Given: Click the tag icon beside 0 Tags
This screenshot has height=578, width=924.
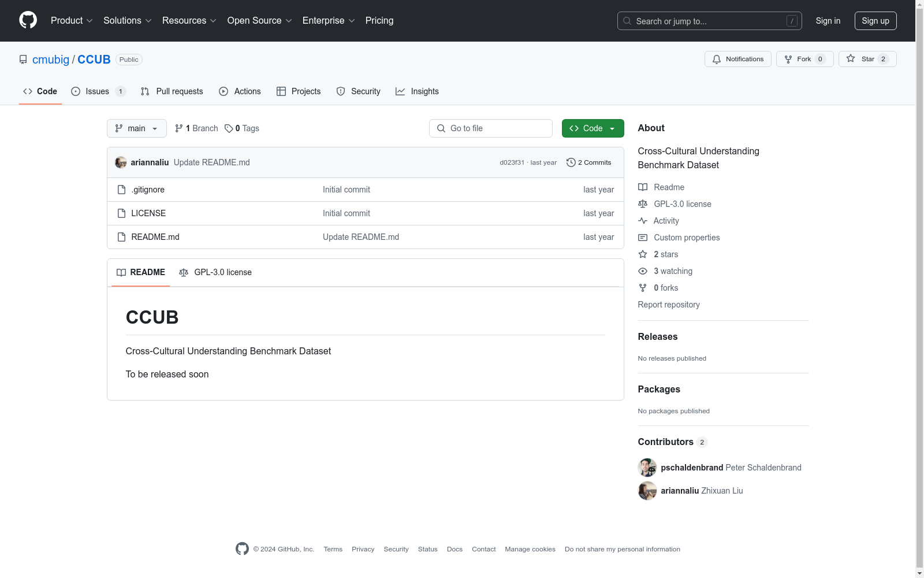Looking at the screenshot, I should tap(229, 128).
